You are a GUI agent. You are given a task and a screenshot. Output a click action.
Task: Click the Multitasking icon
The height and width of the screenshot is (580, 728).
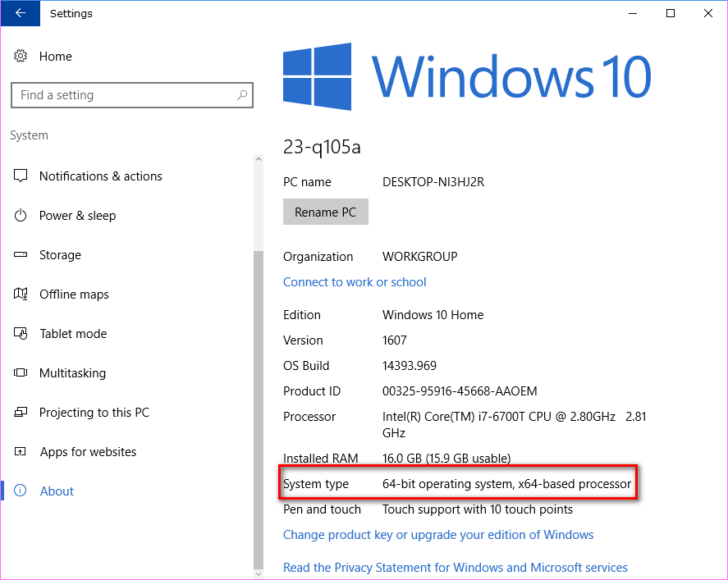click(21, 372)
